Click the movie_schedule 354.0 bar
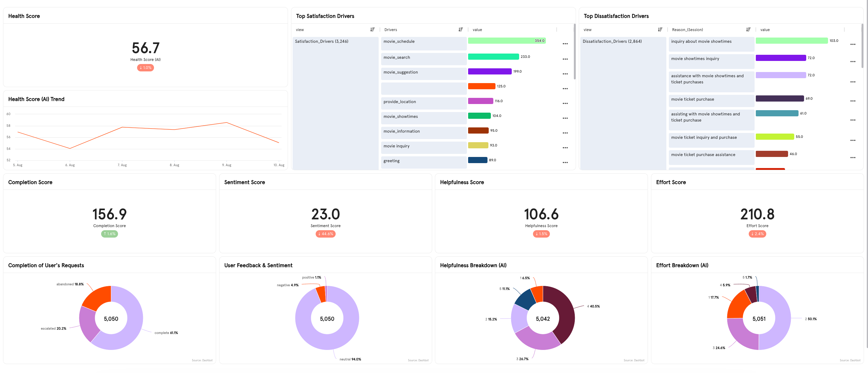The width and height of the screenshot is (868, 373). coord(507,41)
